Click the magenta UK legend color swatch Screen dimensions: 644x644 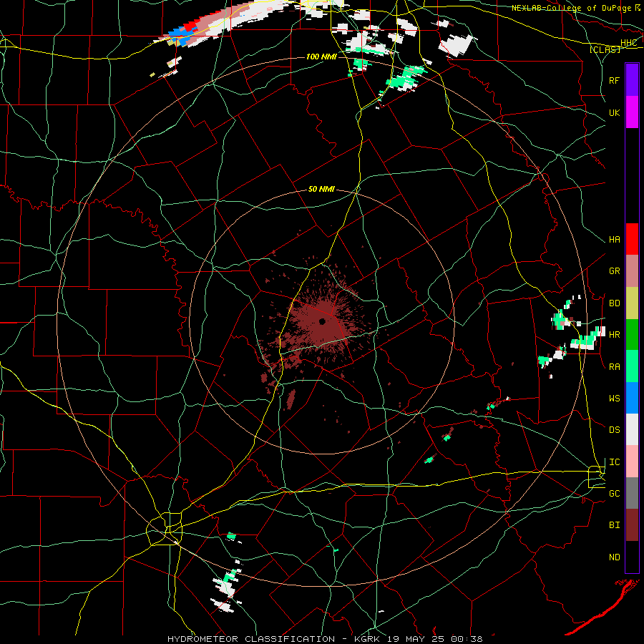[632, 112]
